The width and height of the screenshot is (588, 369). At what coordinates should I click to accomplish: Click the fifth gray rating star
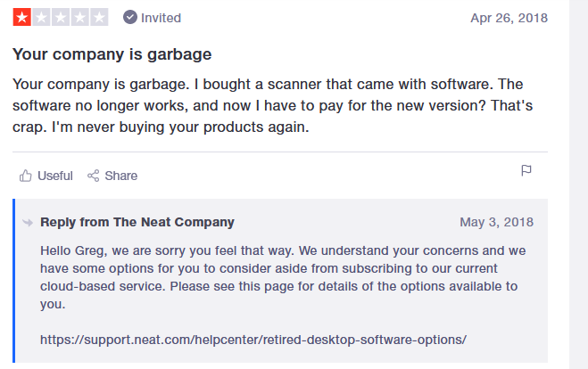pyautogui.click(x=99, y=17)
